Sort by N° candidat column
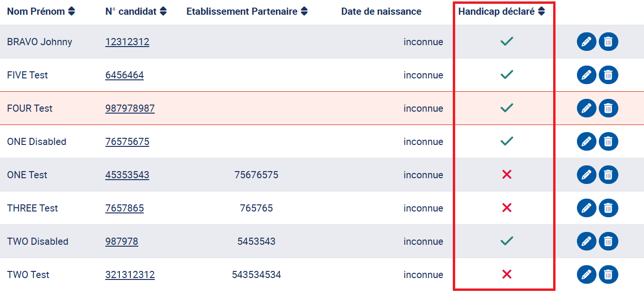 163,11
